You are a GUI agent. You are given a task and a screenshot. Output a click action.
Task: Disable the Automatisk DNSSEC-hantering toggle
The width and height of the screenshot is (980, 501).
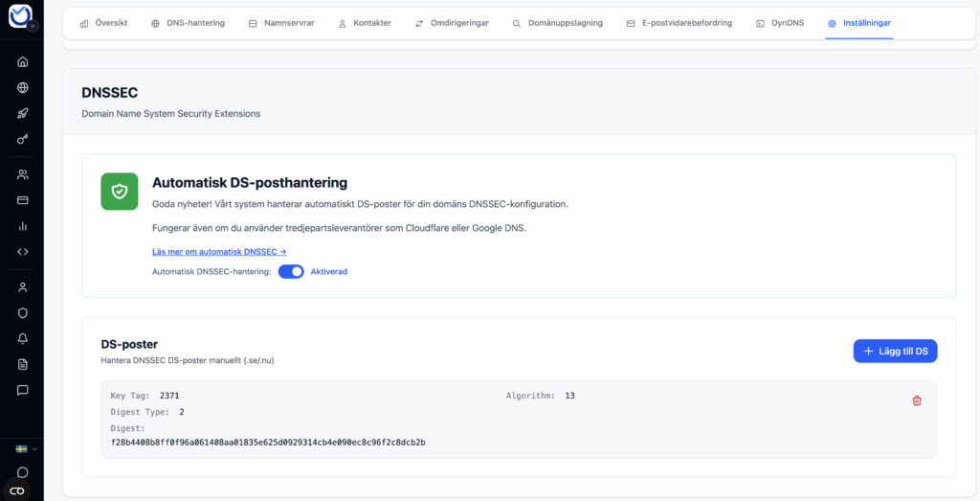[x=290, y=271]
